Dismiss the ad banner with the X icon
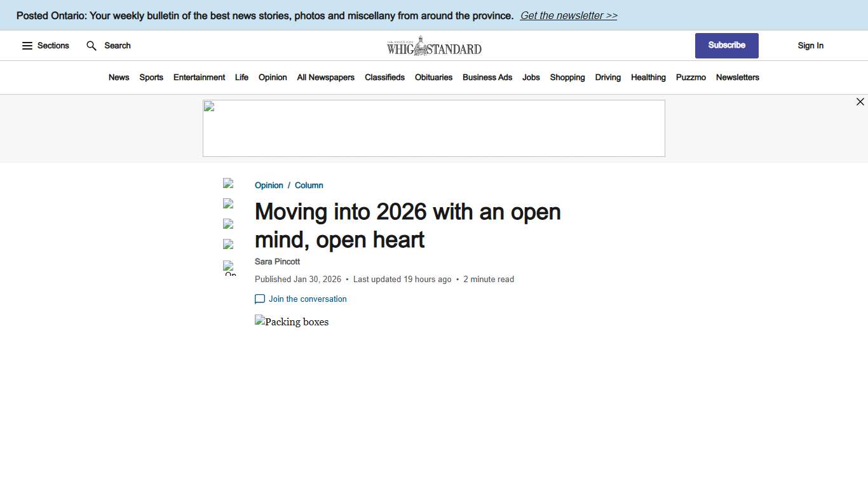868x488 pixels. [x=860, y=102]
